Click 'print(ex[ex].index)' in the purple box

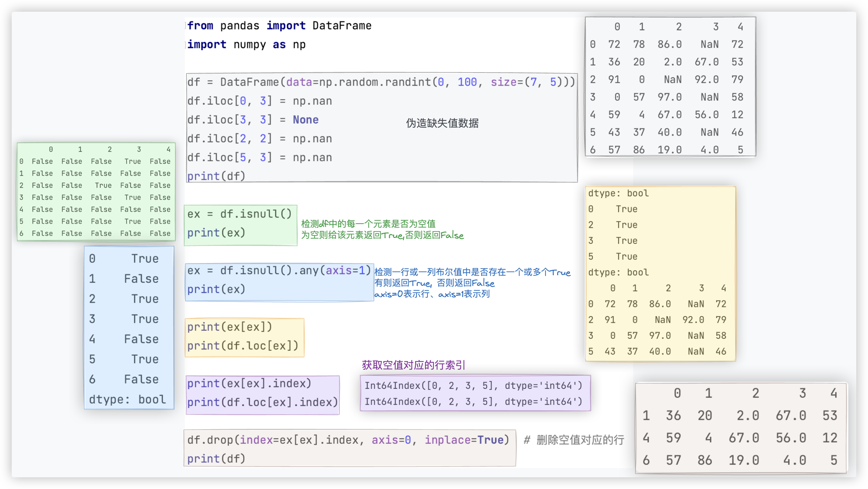249,384
